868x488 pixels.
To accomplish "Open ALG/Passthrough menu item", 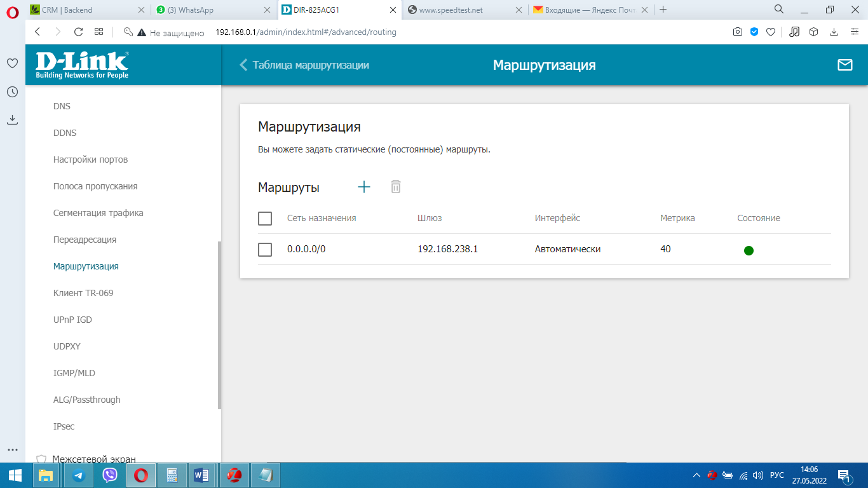I will [86, 400].
